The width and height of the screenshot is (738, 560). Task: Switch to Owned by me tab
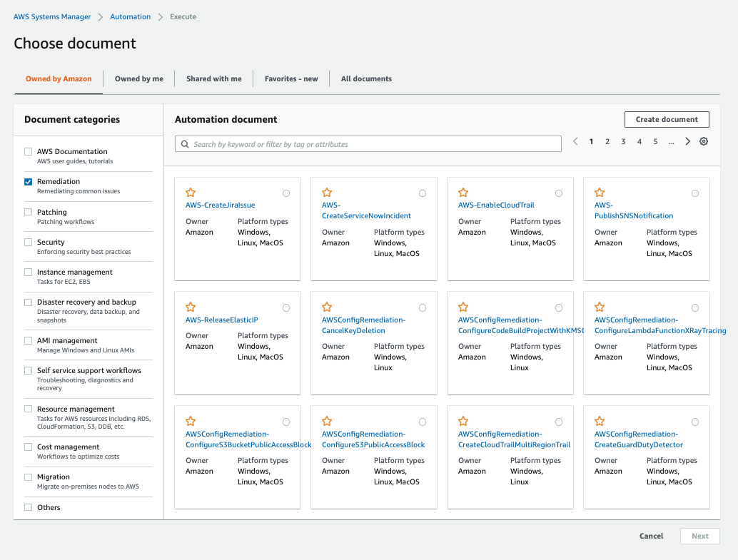coord(139,78)
